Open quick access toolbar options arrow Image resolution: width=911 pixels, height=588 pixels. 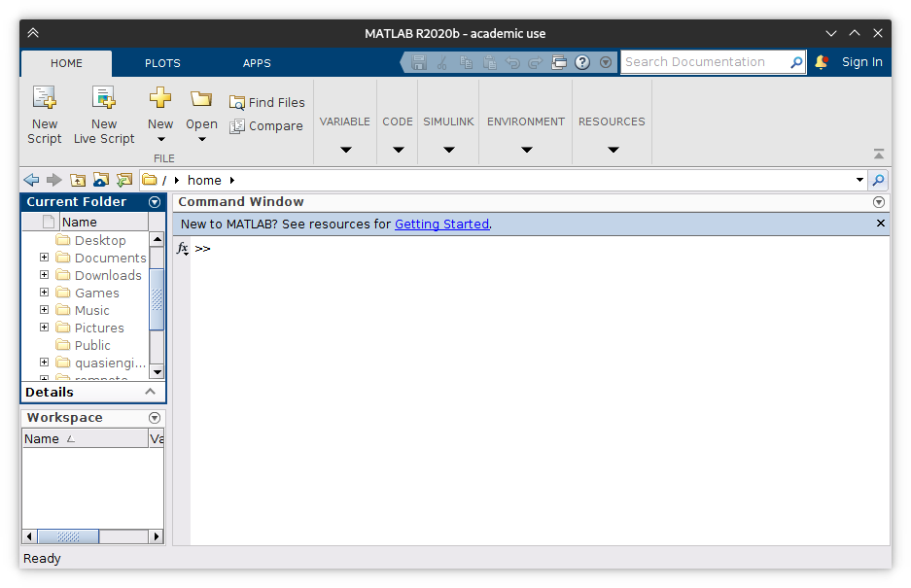point(606,62)
